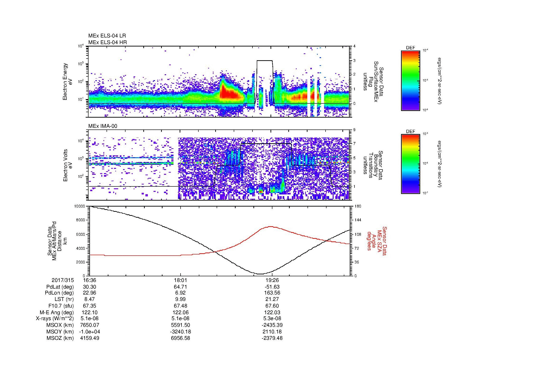This screenshot has width=555, height=392.
Task: Click MSOX value -2435.39
Action: [x=272, y=325]
